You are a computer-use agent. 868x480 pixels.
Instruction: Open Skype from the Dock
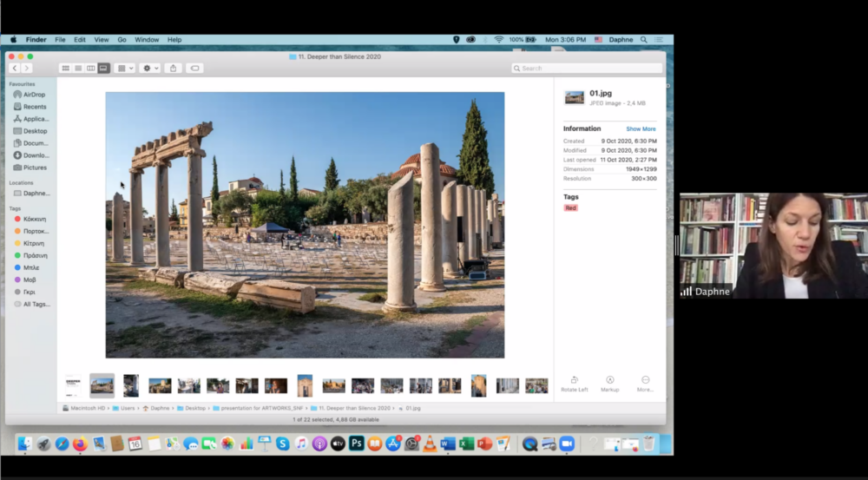click(283, 444)
